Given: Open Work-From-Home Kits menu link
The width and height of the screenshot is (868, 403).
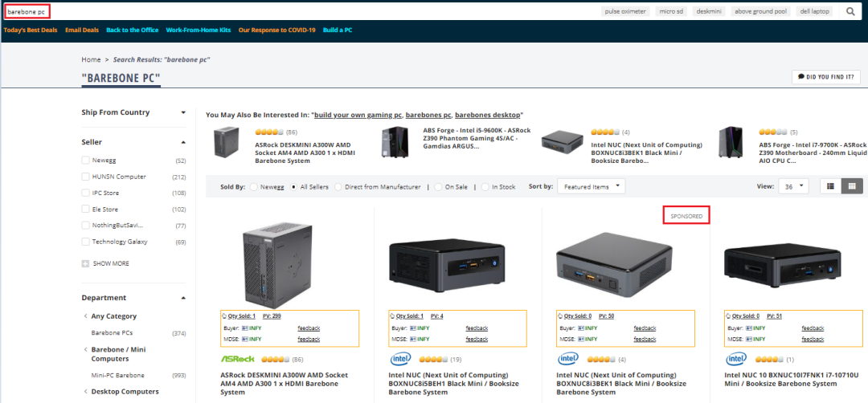Looking at the screenshot, I should (199, 30).
